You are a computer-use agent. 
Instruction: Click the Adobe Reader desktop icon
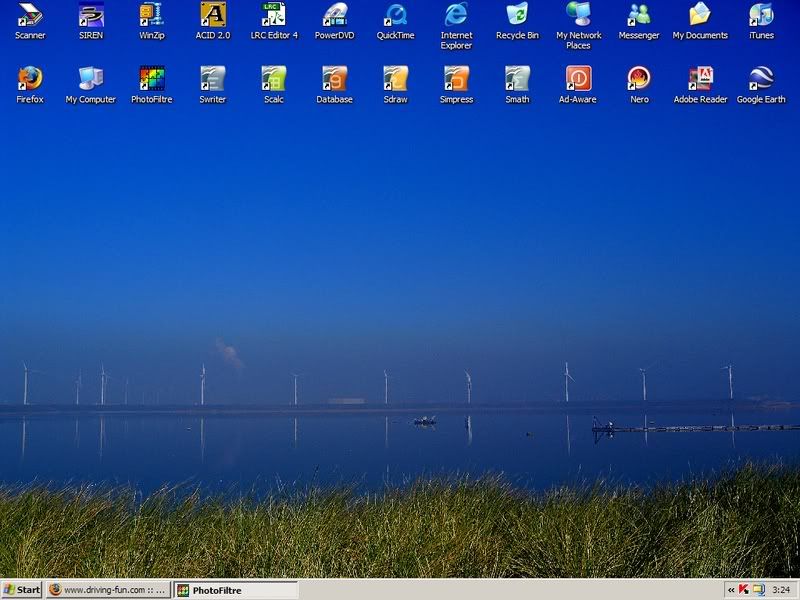pyautogui.click(x=700, y=79)
